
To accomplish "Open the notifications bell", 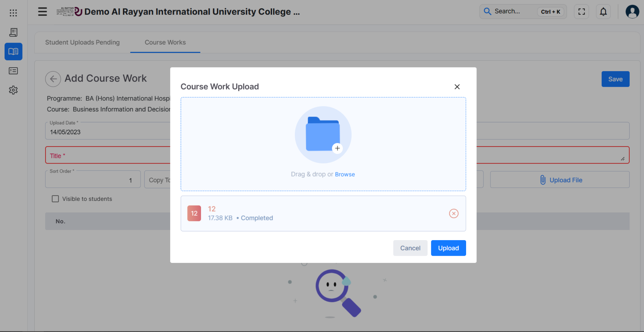I will [603, 12].
